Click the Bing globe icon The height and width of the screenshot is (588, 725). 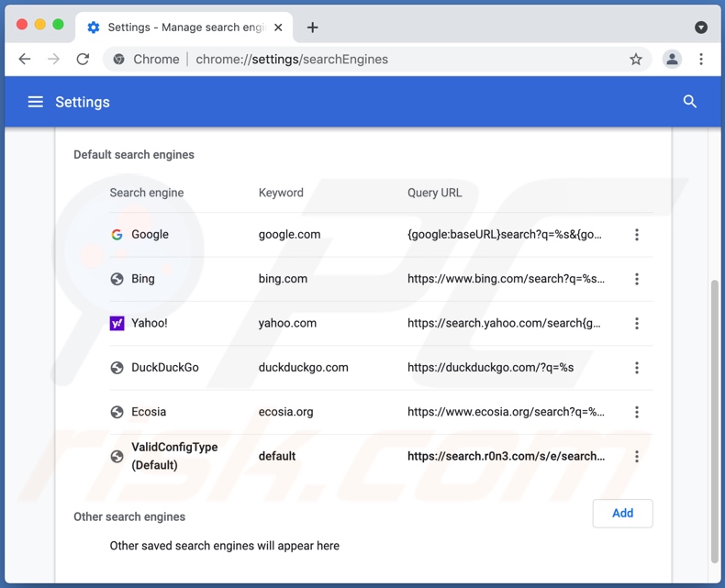[117, 279]
